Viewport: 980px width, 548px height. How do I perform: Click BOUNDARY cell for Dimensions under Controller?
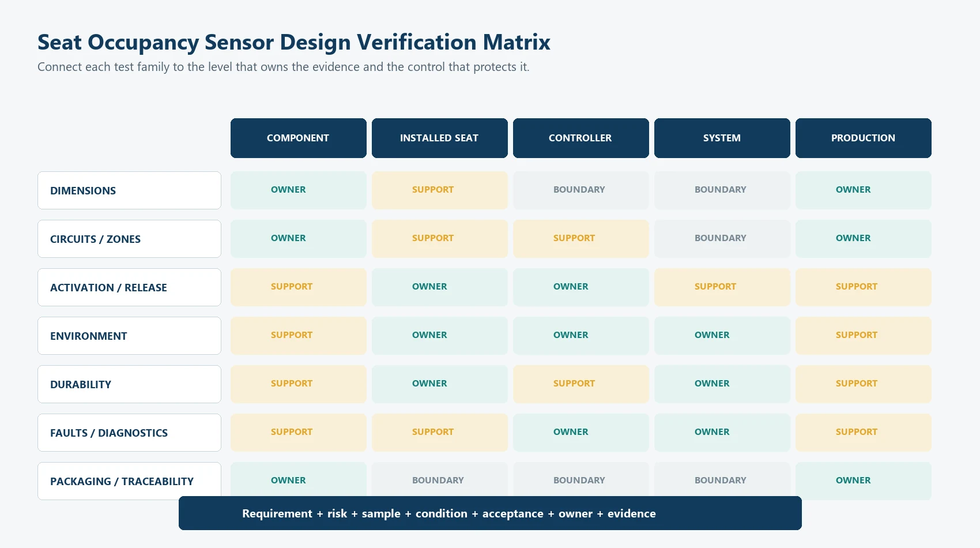581,190
